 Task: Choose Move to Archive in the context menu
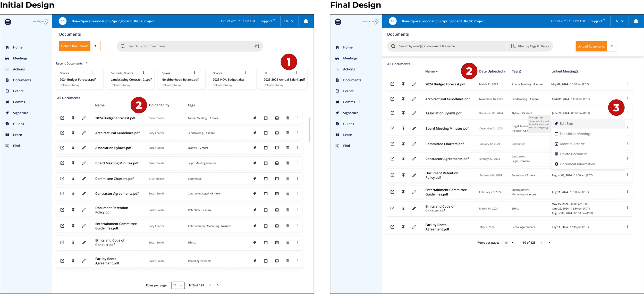(572, 144)
